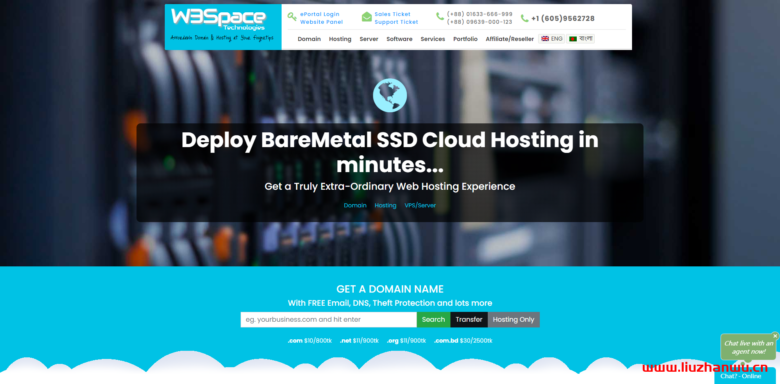780x384 pixels.
Task: Switch language to Bangla flag option
Action: pyautogui.click(x=581, y=39)
